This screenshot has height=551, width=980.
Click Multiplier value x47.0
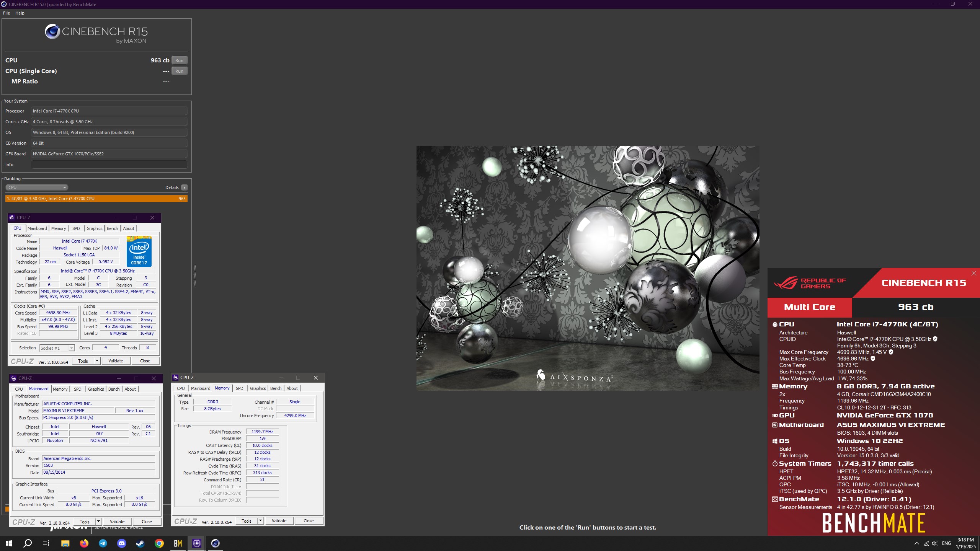[58, 320]
